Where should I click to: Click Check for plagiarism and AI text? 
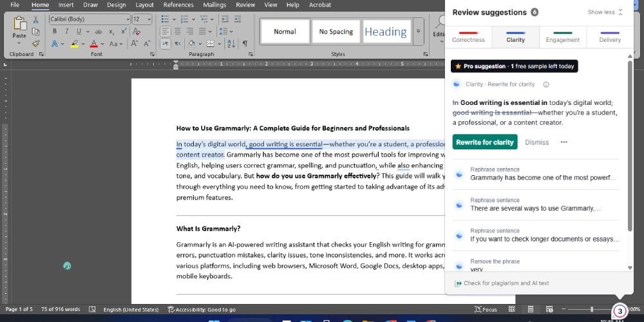pos(502,283)
